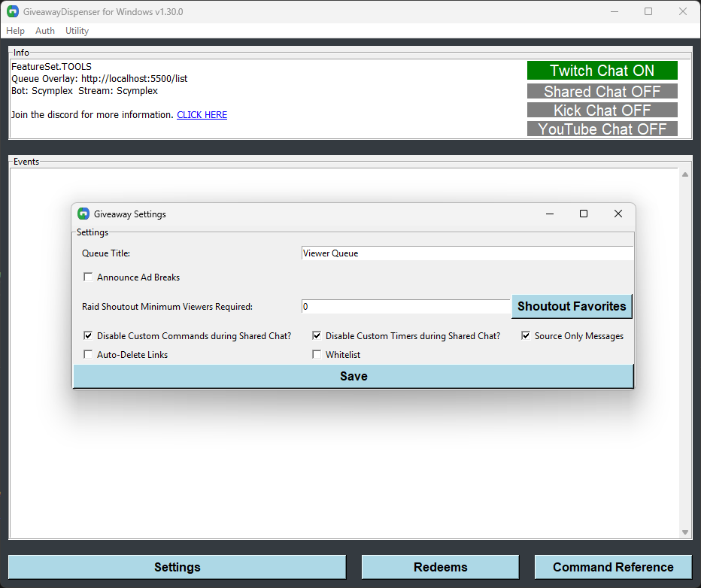Open the Utility menu
This screenshot has height=588, width=701.
pos(77,31)
